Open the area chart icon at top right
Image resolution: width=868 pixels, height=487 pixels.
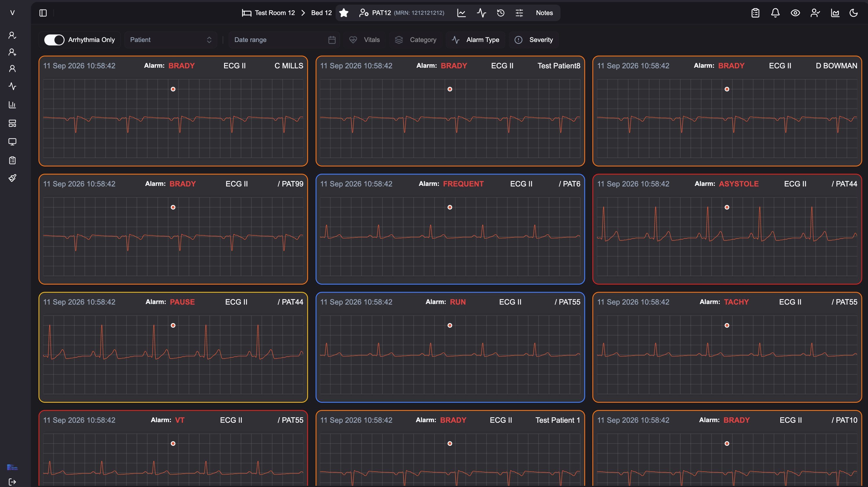[835, 13]
